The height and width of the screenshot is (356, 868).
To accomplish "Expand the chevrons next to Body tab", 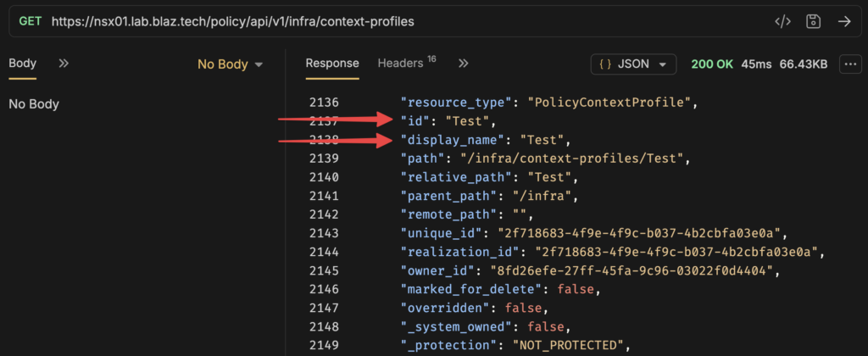I will pos(64,64).
